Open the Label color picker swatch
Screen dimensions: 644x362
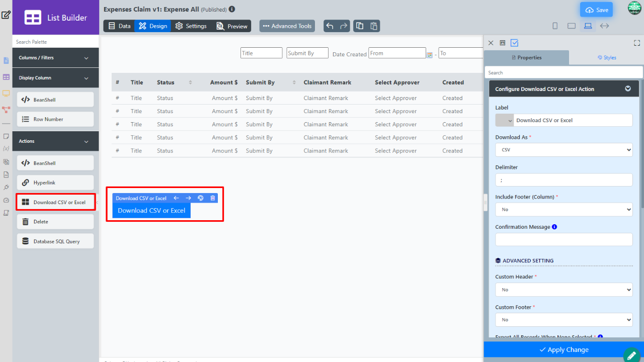pos(504,120)
